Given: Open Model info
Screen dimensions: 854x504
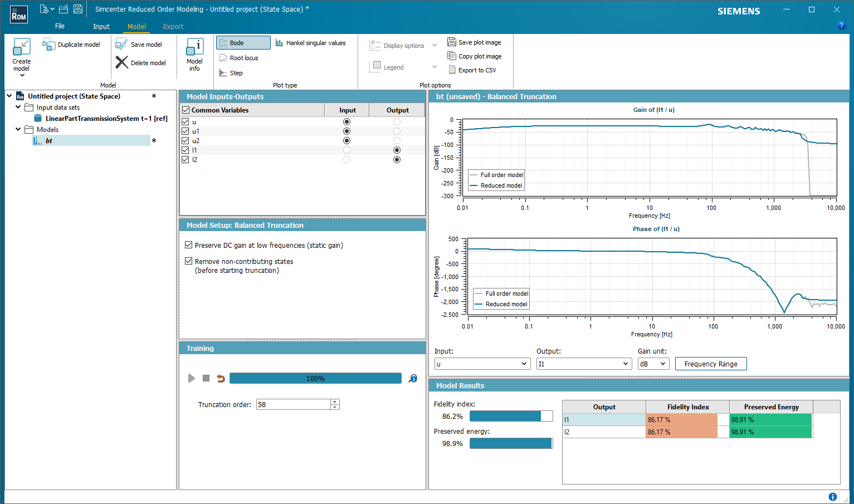Looking at the screenshot, I should pyautogui.click(x=194, y=53).
